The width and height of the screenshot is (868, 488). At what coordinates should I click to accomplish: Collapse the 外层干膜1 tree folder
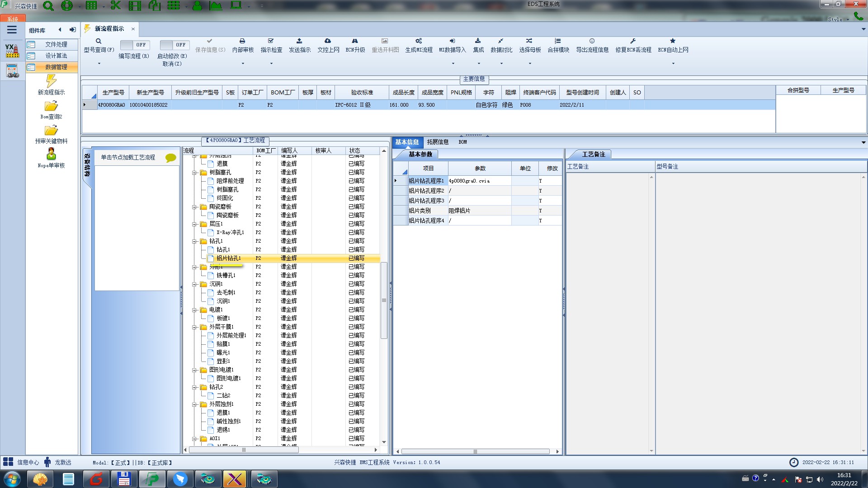[195, 327]
